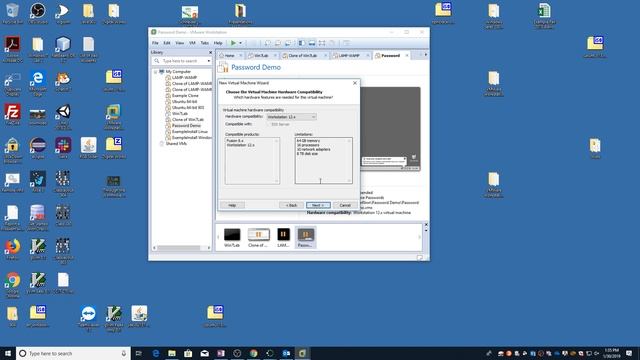
Task: Click the Take Snapshot toolbar icon
Action: pyautogui.click(x=268, y=43)
